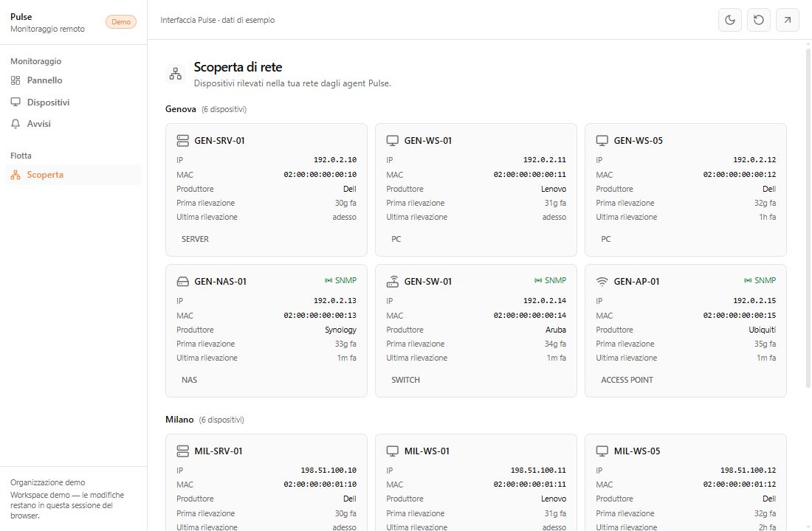Click the Ubiquiti manufacturer value
The height and width of the screenshot is (531, 812).
click(763, 330)
